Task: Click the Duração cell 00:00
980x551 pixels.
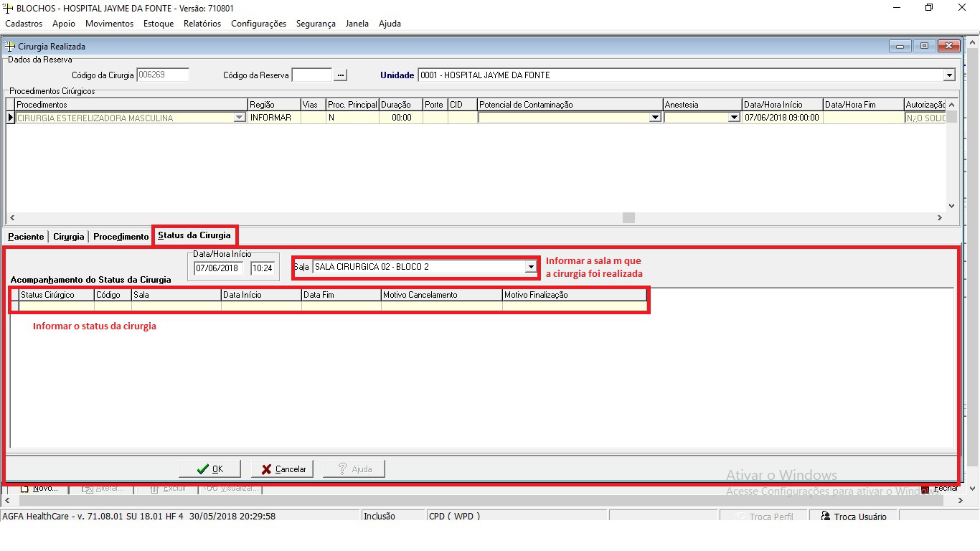Action: [x=401, y=118]
